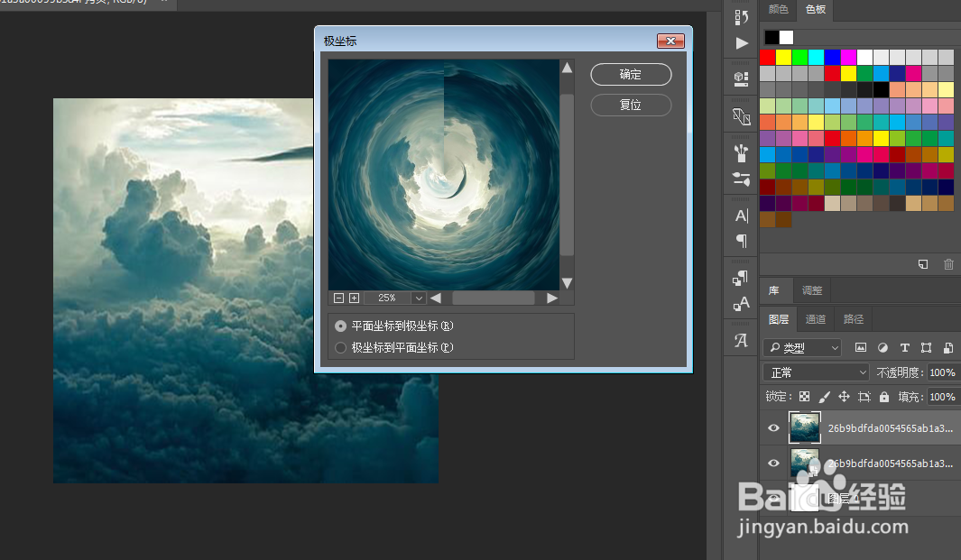Open the History panel icon
961x560 pixels.
tap(742, 17)
